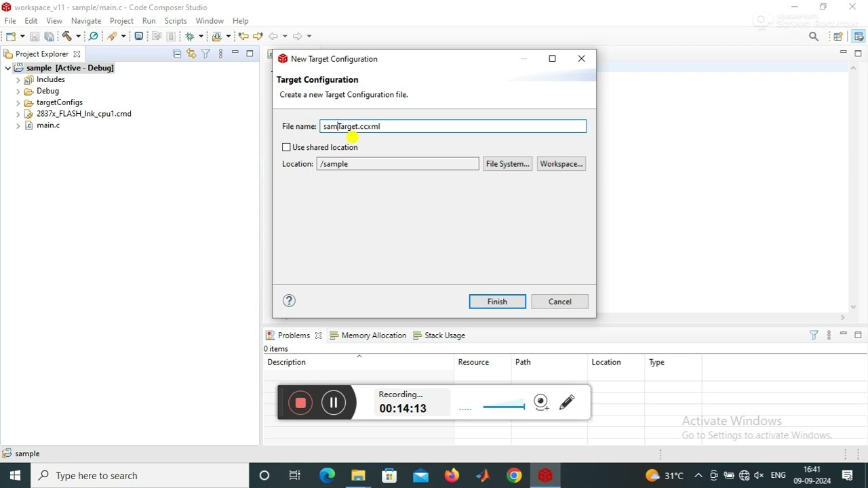
Task: Click the monitor terminal toolbar icon
Action: pos(139,36)
